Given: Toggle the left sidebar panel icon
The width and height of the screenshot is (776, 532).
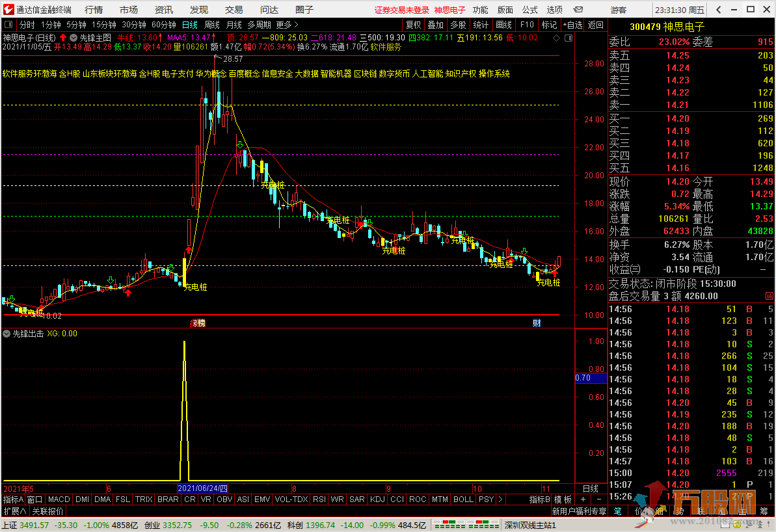Looking at the screenshot, I should tap(8, 25).
